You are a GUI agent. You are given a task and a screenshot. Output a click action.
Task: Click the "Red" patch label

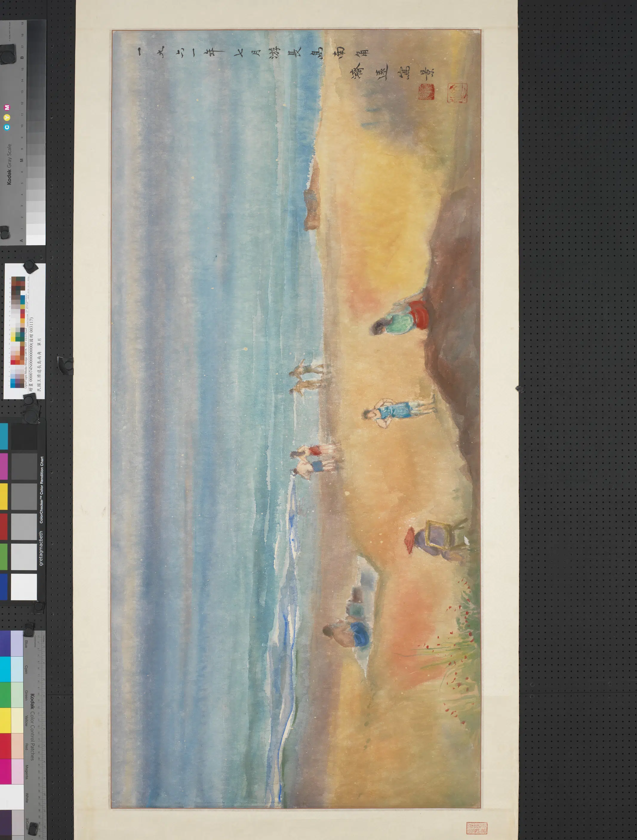click(26, 746)
